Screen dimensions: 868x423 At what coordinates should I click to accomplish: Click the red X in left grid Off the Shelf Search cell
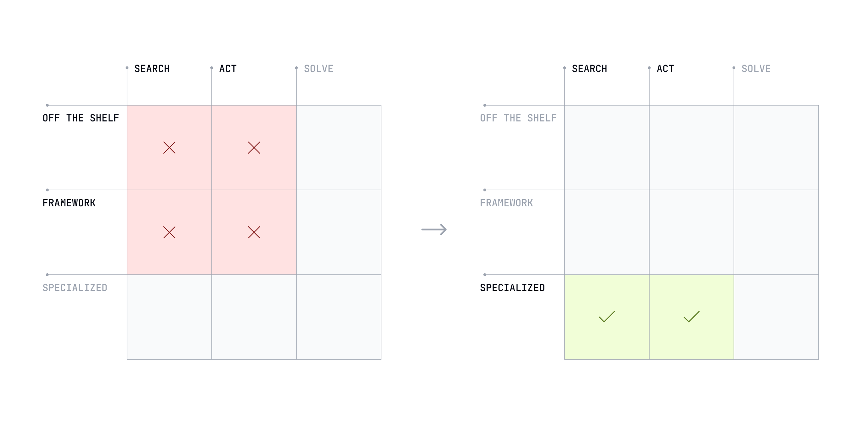click(x=169, y=148)
